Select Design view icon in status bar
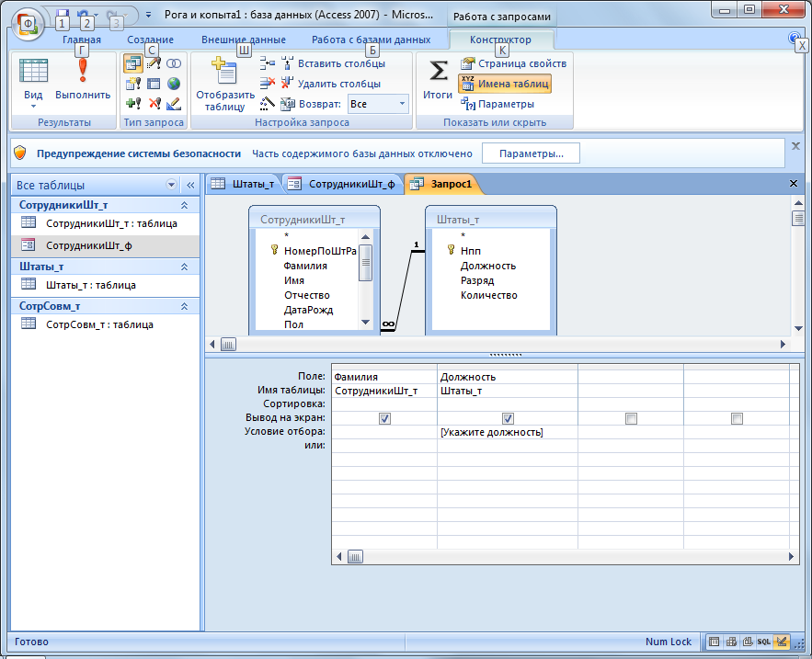Screen dimensions: 812x659 (x=782, y=642)
